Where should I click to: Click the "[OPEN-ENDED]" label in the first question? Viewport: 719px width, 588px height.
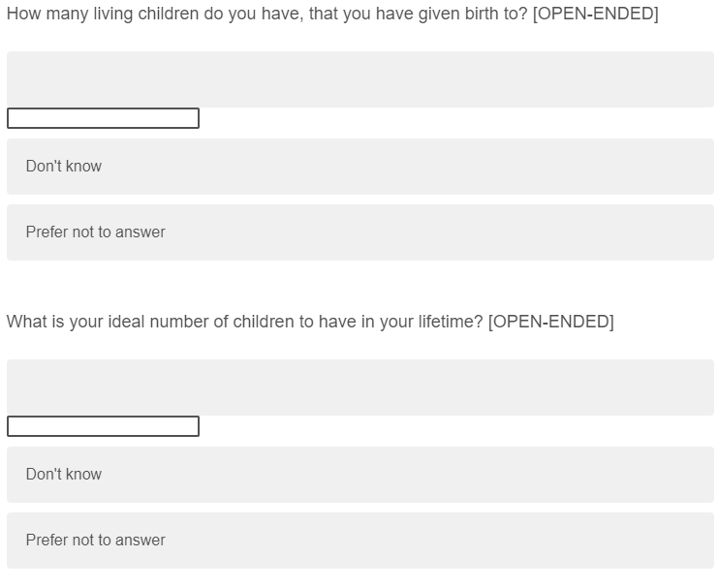(595, 15)
